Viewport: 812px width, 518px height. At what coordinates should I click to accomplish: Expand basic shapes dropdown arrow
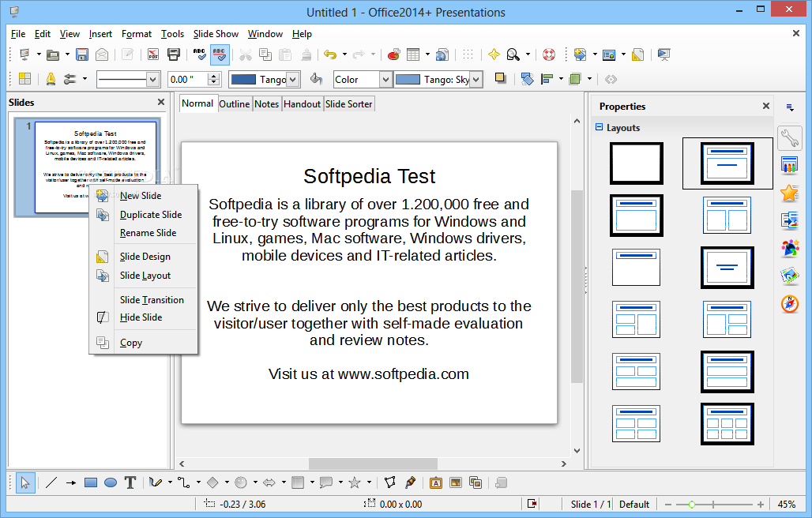(x=227, y=482)
